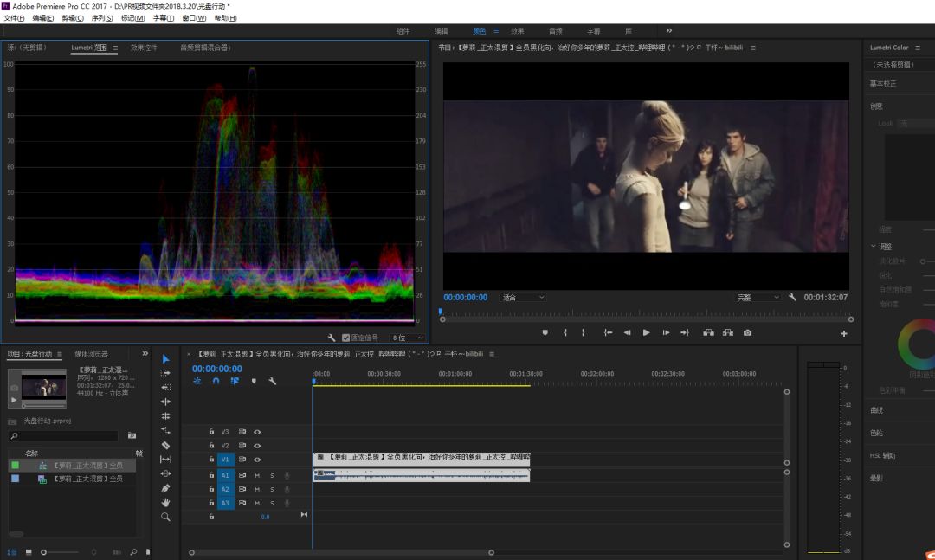Mute audio track A1
The width and height of the screenshot is (935, 560).
click(x=257, y=475)
